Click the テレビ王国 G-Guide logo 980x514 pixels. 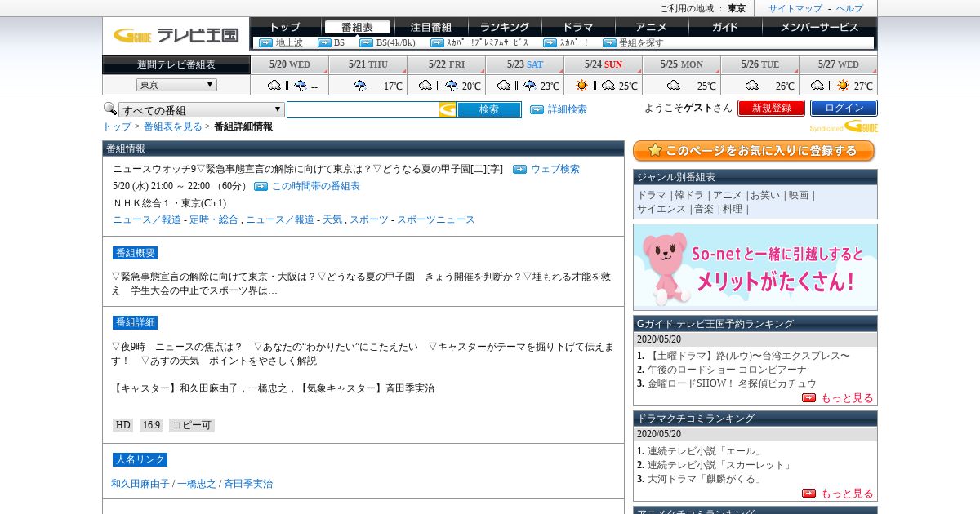[176, 35]
